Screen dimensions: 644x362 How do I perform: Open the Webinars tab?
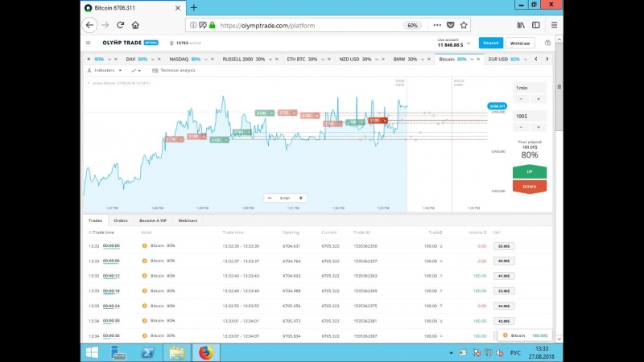pos(188,220)
